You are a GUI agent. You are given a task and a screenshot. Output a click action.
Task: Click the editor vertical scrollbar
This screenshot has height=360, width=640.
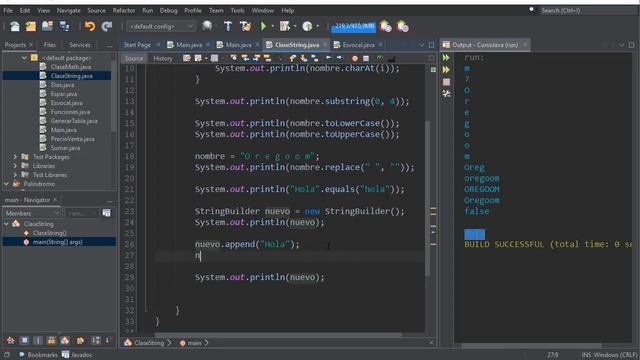coord(428,198)
